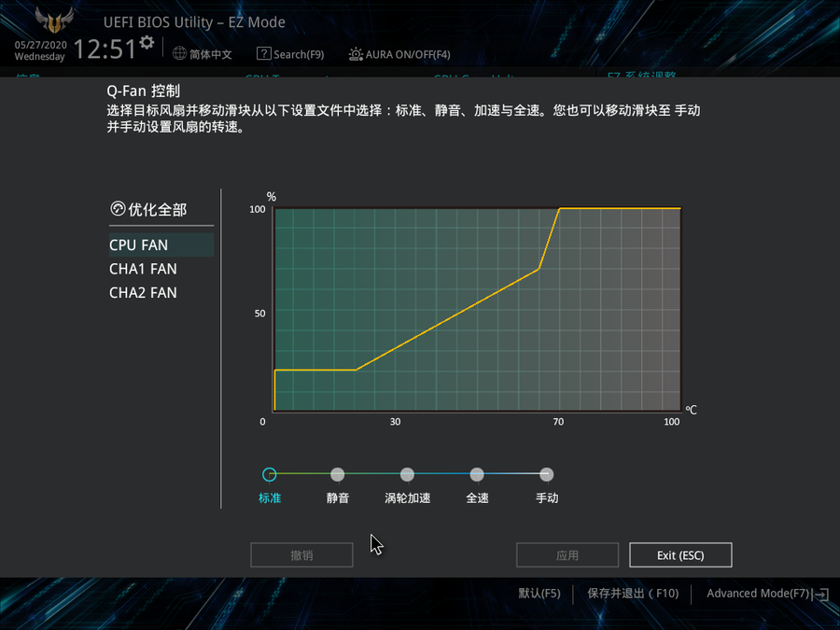Select CPU FAN in the fan list
The width and height of the screenshot is (840, 630).
tap(138, 245)
